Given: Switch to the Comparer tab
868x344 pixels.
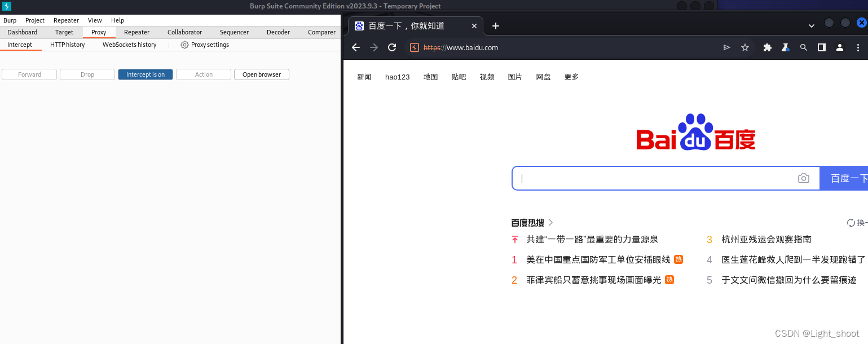Looking at the screenshot, I should (x=321, y=32).
